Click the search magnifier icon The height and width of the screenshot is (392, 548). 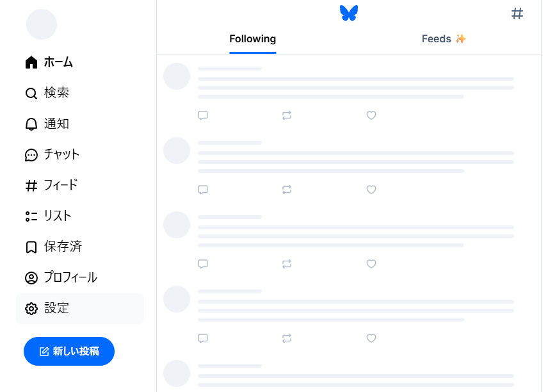(31, 94)
